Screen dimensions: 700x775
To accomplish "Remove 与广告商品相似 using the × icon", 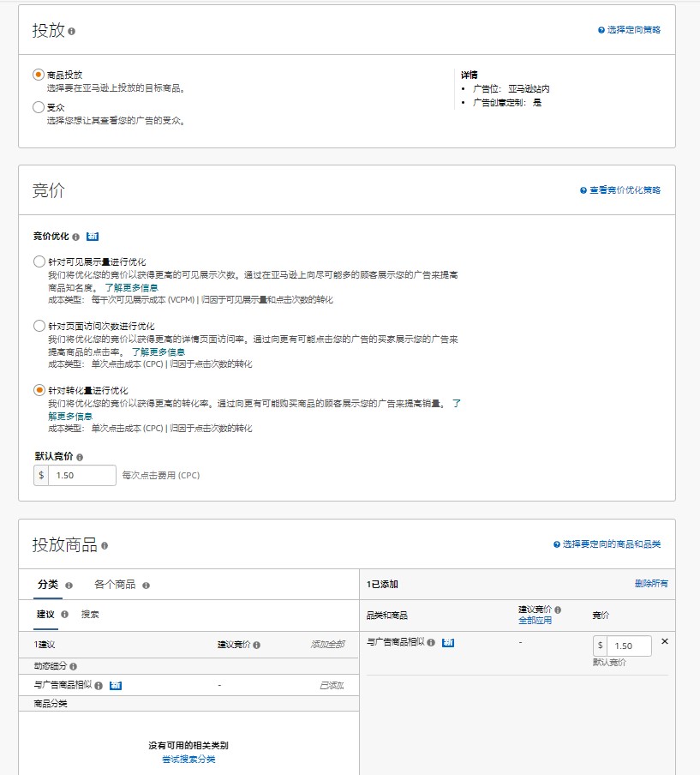I will point(664,640).
